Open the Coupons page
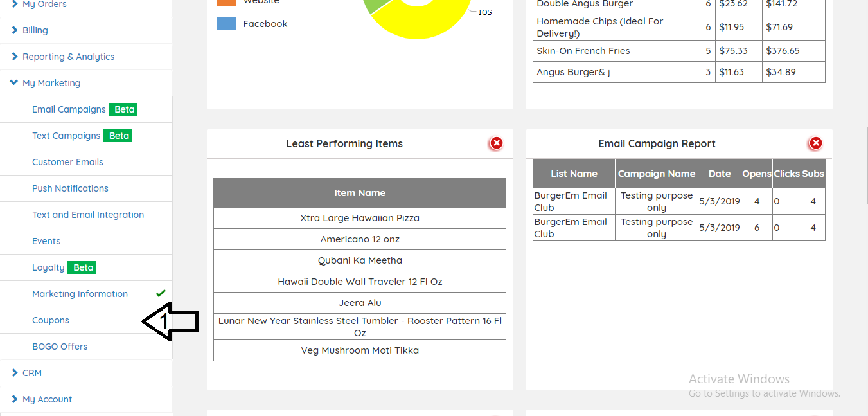Image resolution: width=868 pixels, height=416 pixels. coord(51,320)
